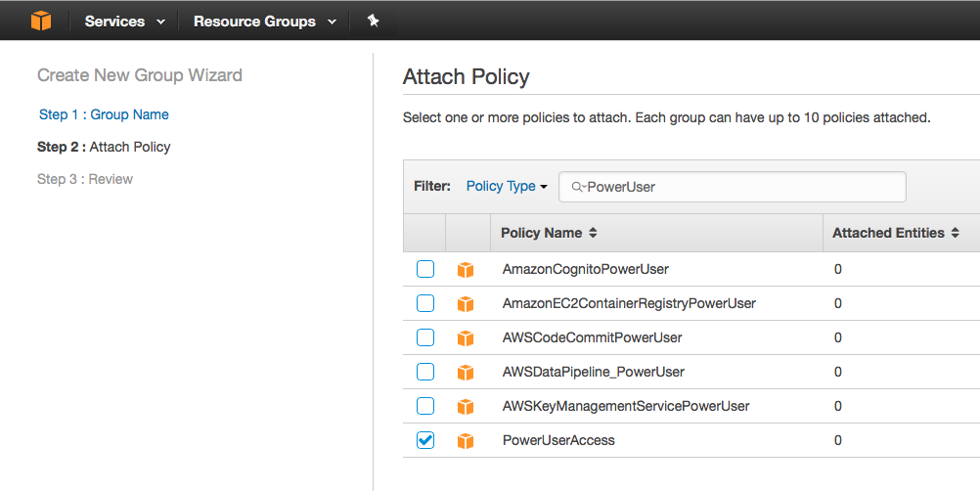Click policy icon beside PowerUserAccess
This screenshot has height=491, width=980.
tap(466, 441)
